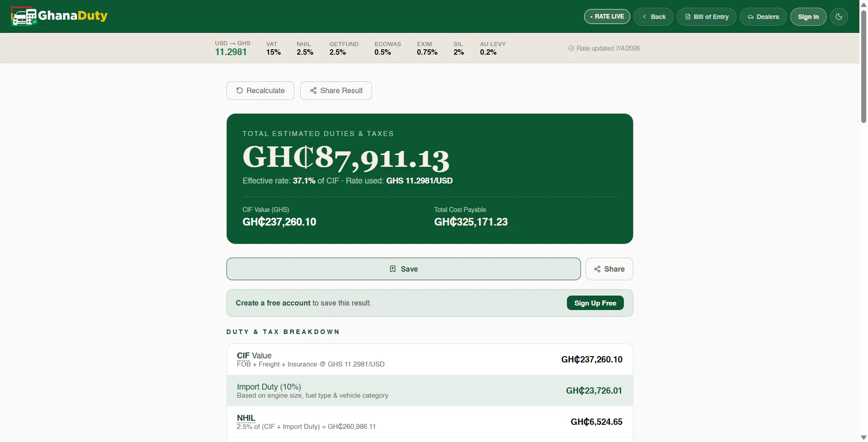Click Duty & Tax Breakdown heading
868x442 pixels.
(283, 332)
